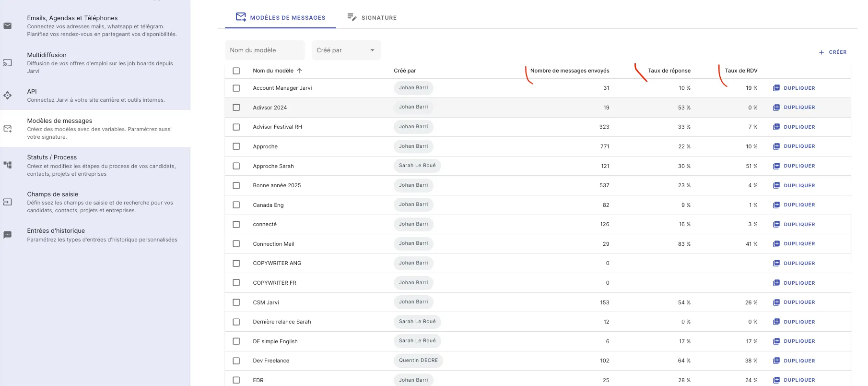Click the sort arrow next to Nom du modèle

(299, 71)
